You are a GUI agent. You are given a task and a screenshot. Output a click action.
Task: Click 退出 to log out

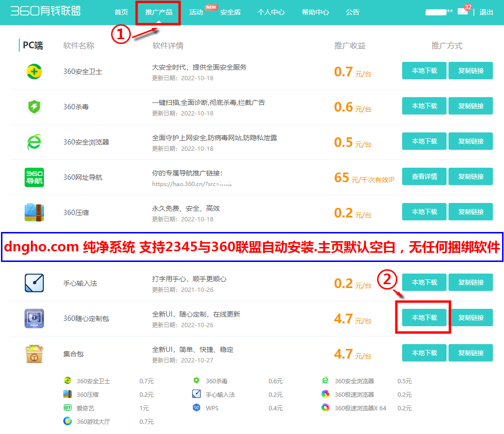tap(486, 12)
